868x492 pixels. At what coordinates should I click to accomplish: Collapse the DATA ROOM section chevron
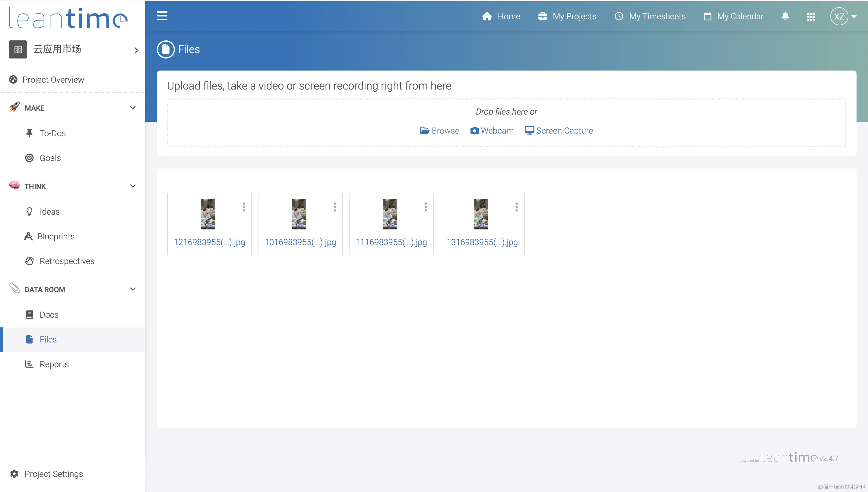click(x=133, y=289)
